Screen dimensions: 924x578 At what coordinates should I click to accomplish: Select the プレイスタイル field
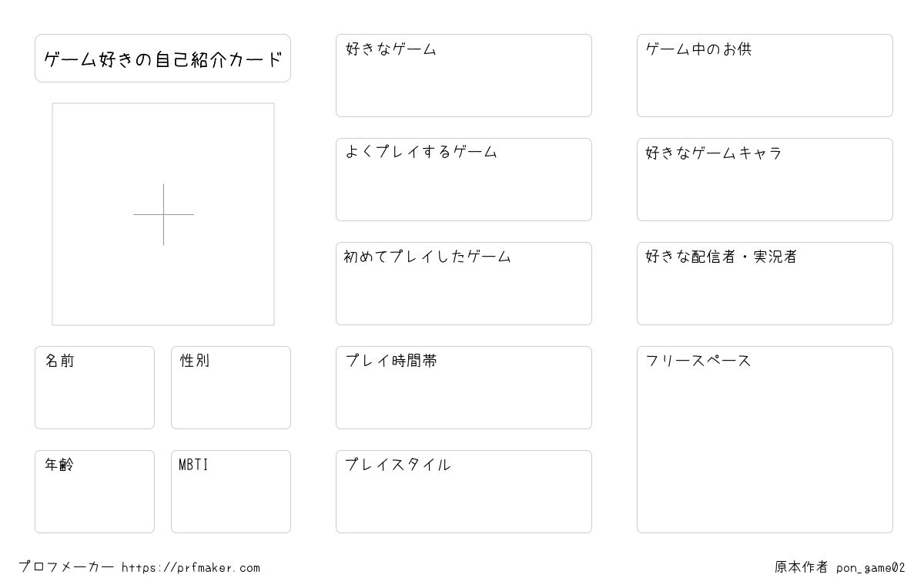pyautogui.click(x=464, y=492)
